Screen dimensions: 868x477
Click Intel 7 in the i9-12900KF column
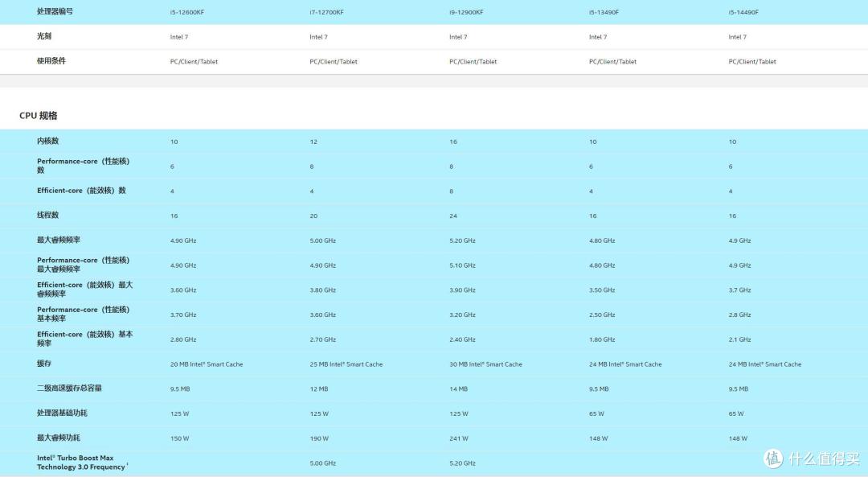[x=458, y=37]
